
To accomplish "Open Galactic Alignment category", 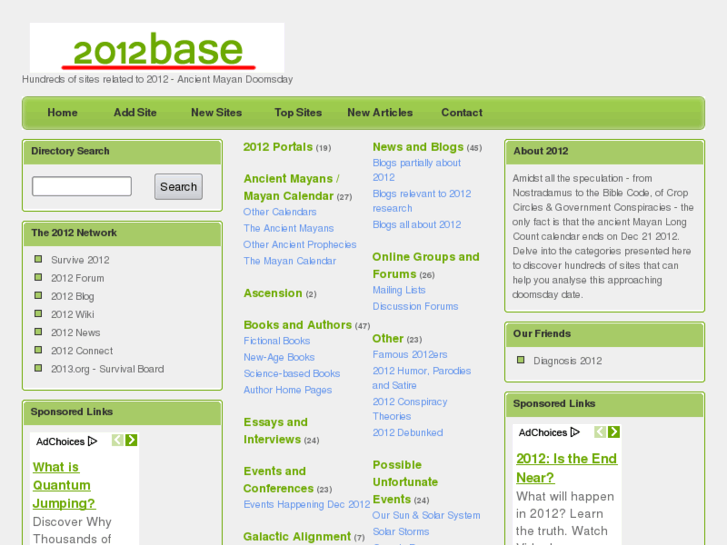I will pyautogui.click(x=297, y=537).
